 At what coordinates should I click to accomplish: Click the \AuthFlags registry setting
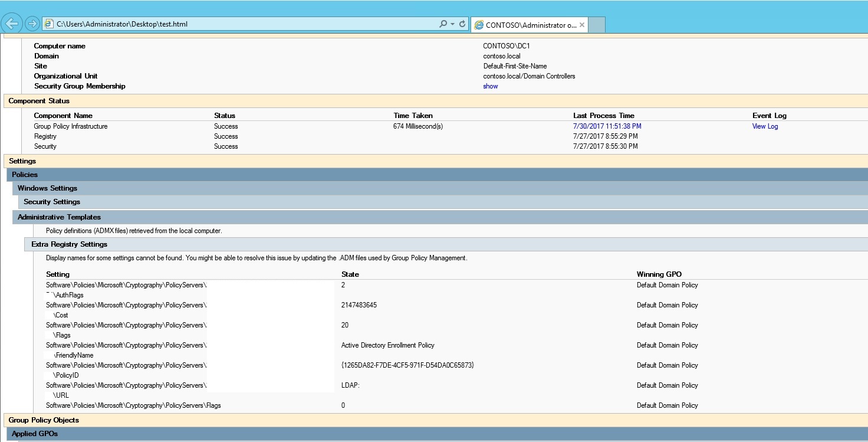click(68, 295)
